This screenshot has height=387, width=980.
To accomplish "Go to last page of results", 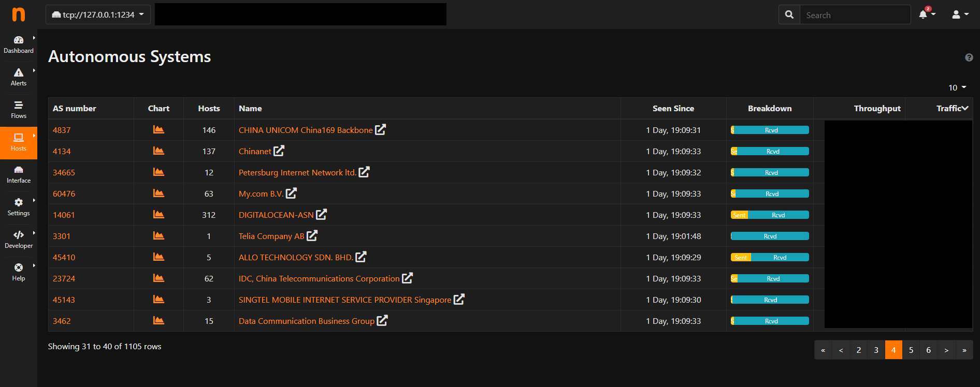I will tap(964, 350).
